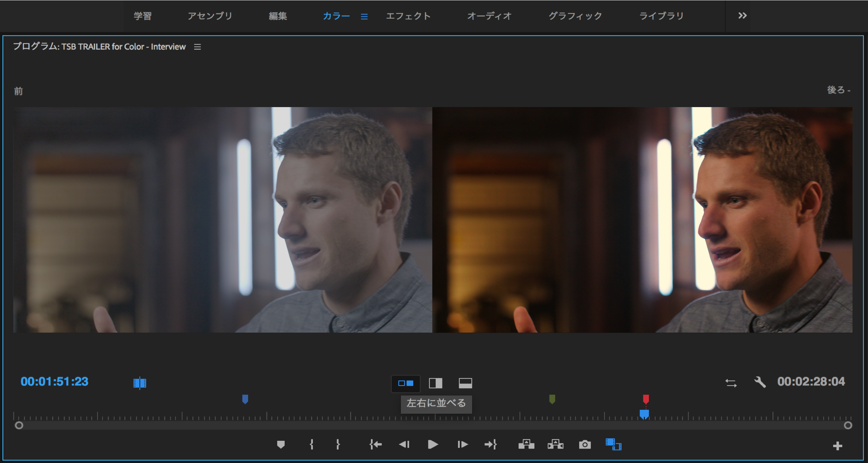Click the Add Marker icon

281,445
